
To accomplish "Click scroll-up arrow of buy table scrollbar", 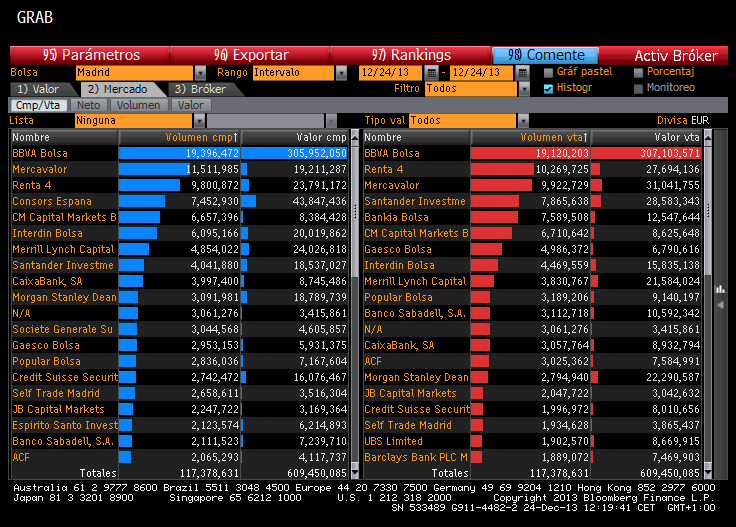I will tap(355, 137).
